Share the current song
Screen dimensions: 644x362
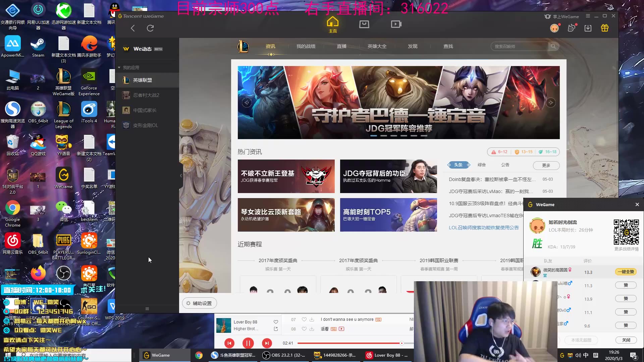point(276,329)
